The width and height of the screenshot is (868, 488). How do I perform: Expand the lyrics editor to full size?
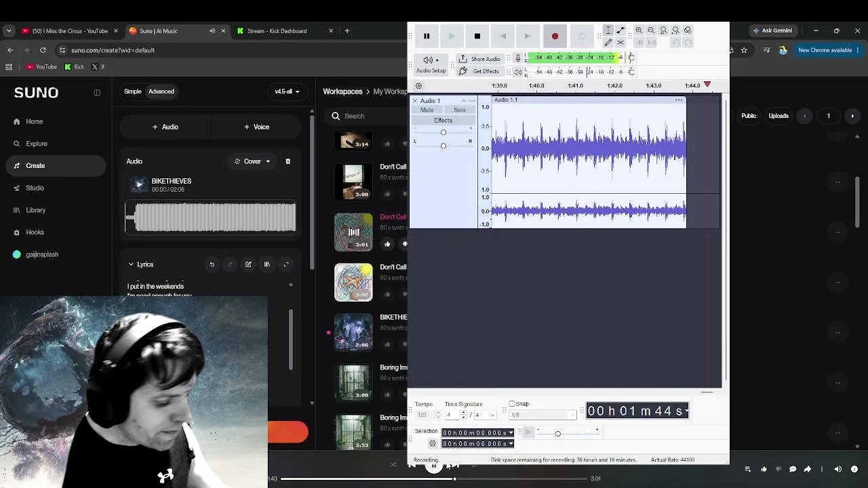(285, 264)
